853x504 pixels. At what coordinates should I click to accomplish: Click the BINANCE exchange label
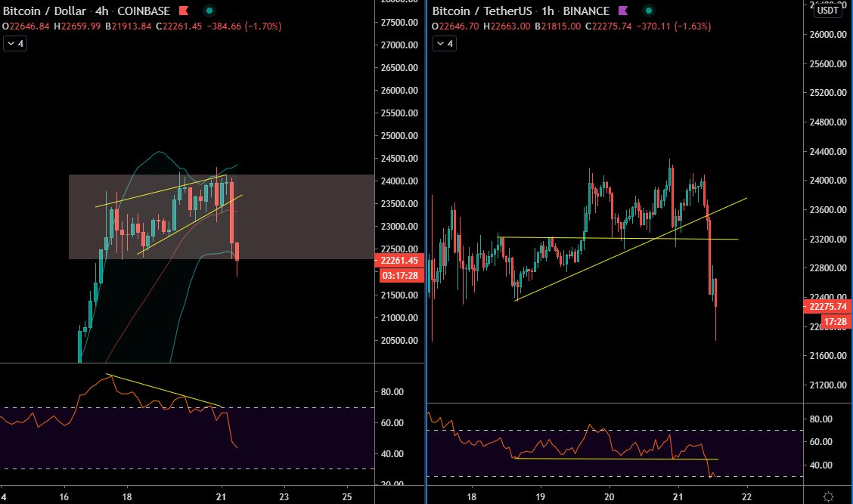click(x=587, y=11)
